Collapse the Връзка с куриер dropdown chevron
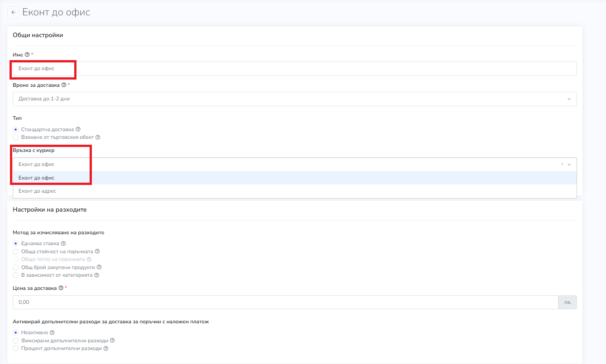The image size is (606, 364). coord(569,165)
